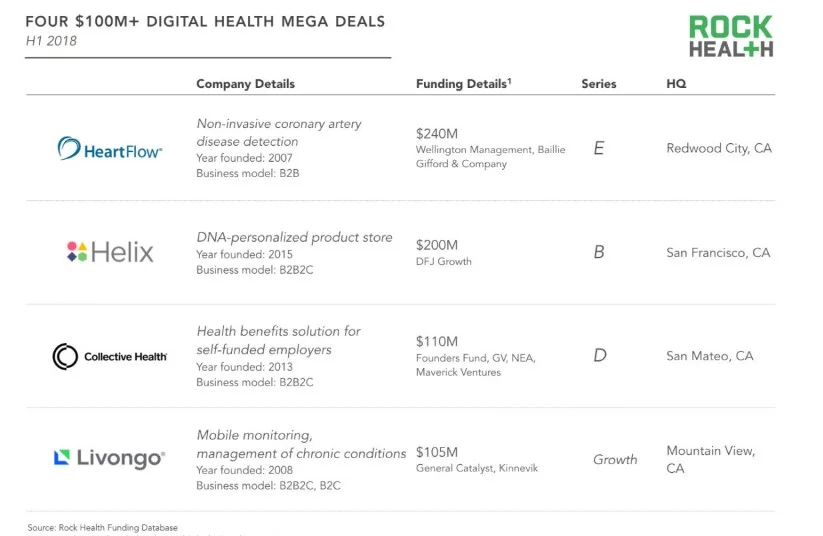Click the HeartFlow company logo

coord(110,149)
